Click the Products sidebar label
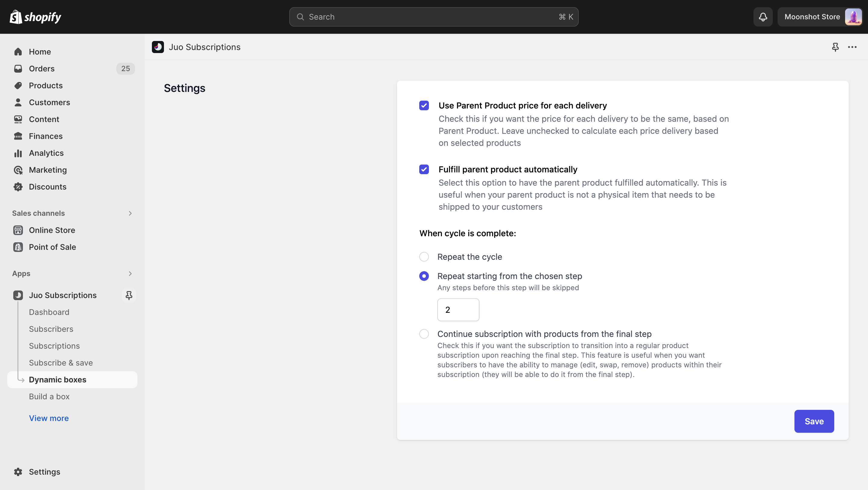The image size is (868, 490). [46, 85]
